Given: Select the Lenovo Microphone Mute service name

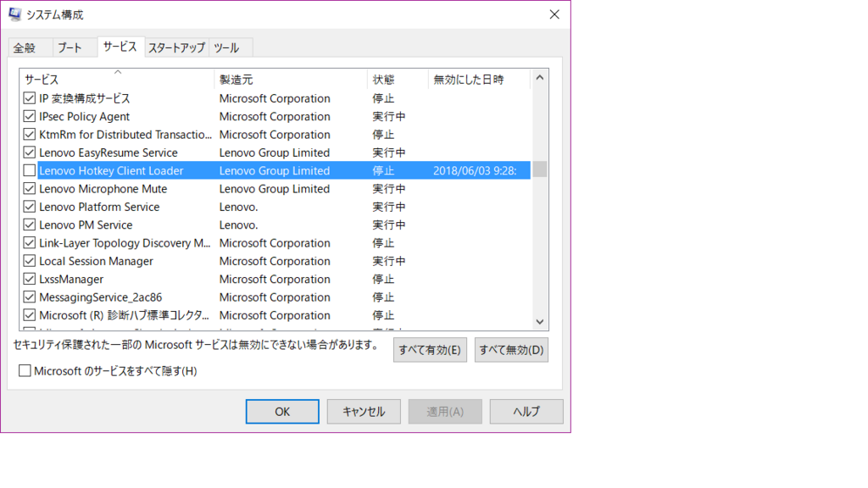Looking at the screenshot, I should click(x=103, y=189).
